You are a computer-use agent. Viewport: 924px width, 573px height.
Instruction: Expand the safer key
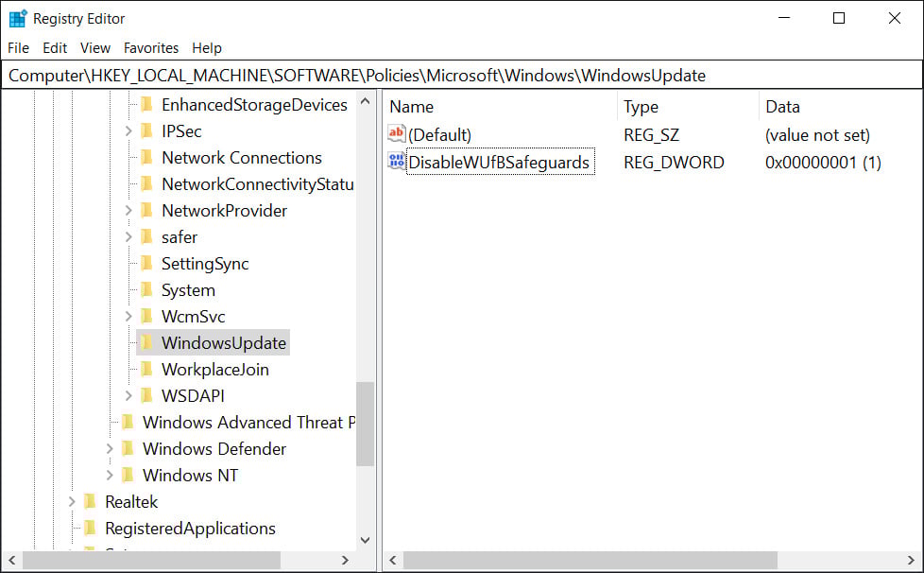[x=128, y=237]
